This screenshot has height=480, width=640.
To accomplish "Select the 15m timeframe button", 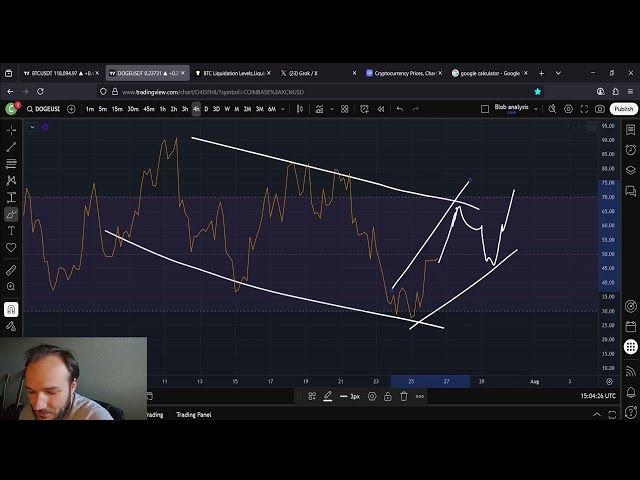I will (117, 109).
